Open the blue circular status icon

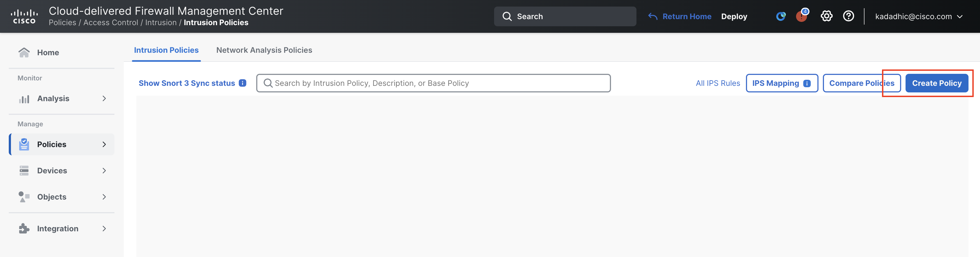781,16
